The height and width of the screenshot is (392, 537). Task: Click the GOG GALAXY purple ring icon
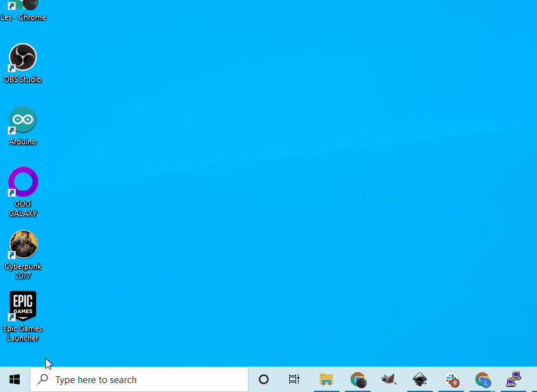coord(23,182)
